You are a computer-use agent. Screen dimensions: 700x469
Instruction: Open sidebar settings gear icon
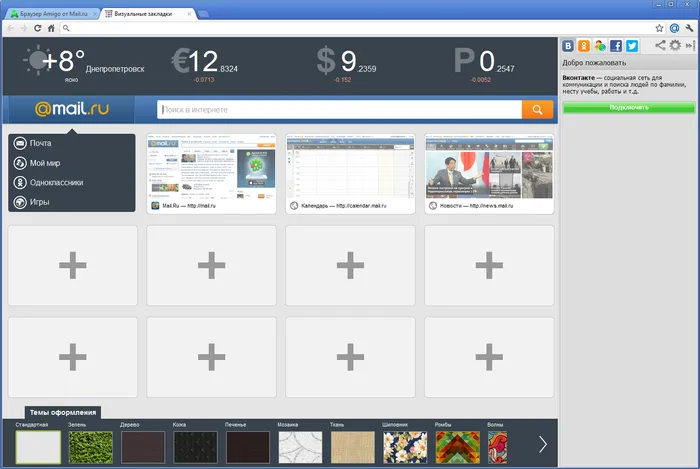coord(675,45)
